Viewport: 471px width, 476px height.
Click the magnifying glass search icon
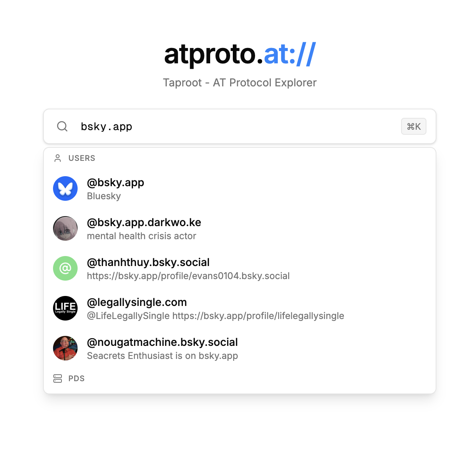tap(62, 126)
